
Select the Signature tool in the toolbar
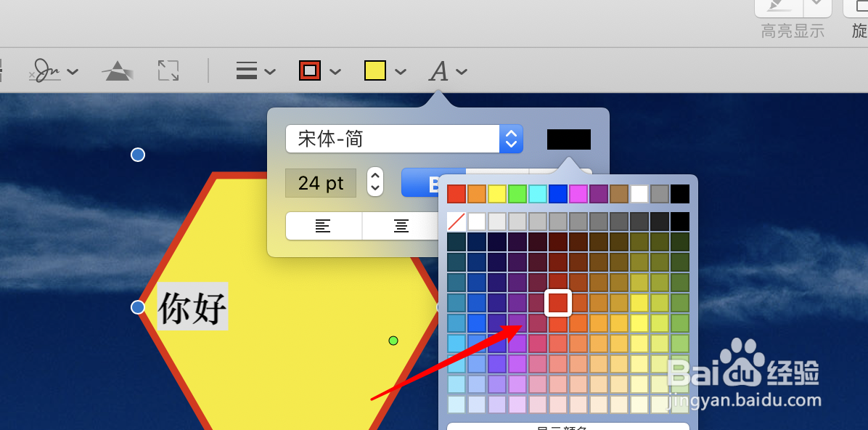click(x=46, y=70)
